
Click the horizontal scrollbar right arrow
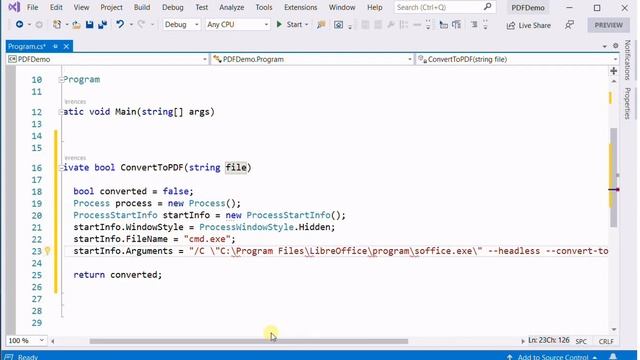(522, 341)
